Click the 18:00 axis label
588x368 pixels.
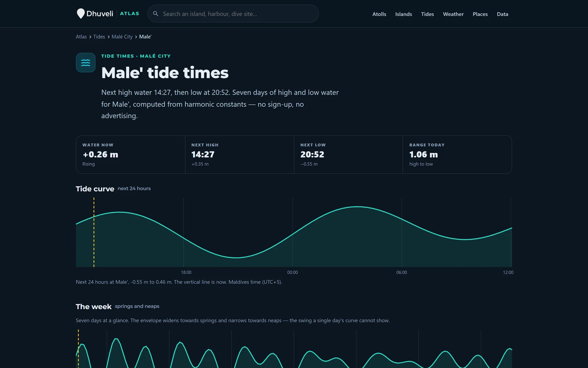tap(186, 272)
